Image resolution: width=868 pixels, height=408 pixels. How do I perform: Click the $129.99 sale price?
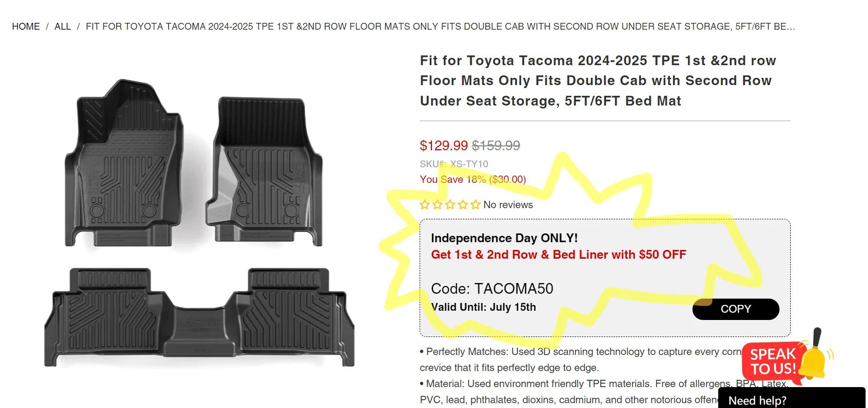point(443,145)
